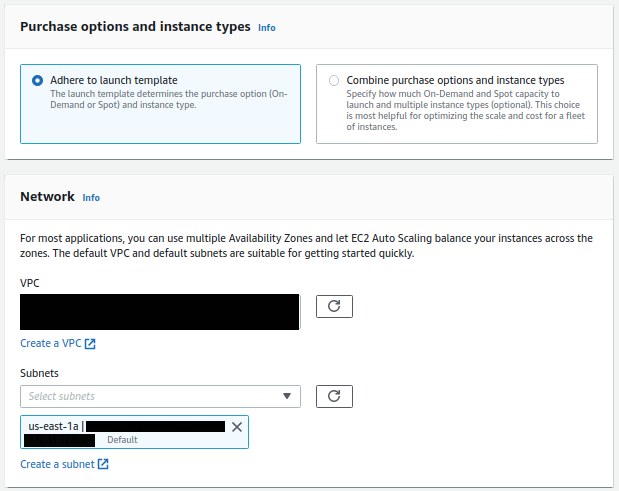Screen dimensions: 619x491
Task: Follow the Create a subnet link
Action: [x=57, y=464]
